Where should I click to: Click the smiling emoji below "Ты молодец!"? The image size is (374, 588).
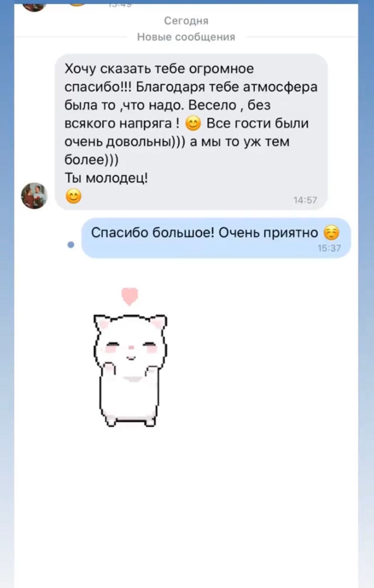point(74,196)
